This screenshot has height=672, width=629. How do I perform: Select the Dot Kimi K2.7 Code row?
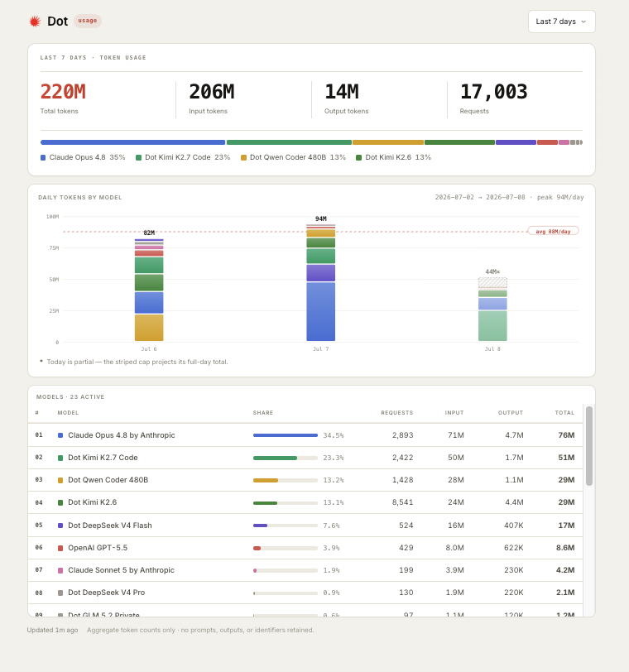pyautogui.click(x=305, y=458)
